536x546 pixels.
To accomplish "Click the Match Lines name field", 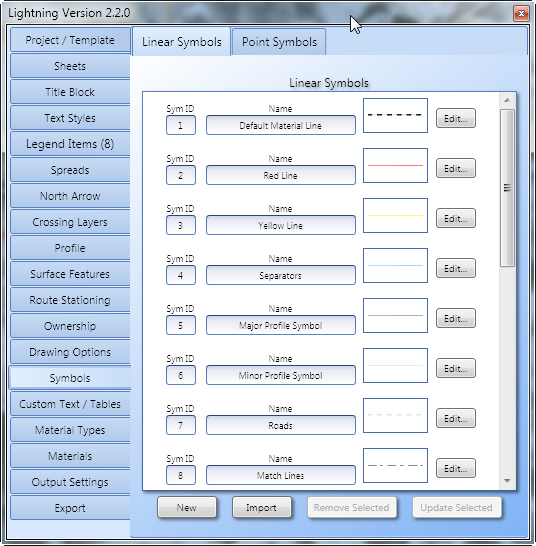I will (281, 475).
